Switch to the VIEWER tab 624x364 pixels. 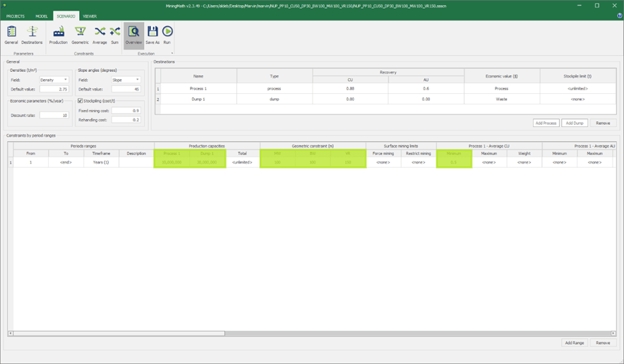90,16
